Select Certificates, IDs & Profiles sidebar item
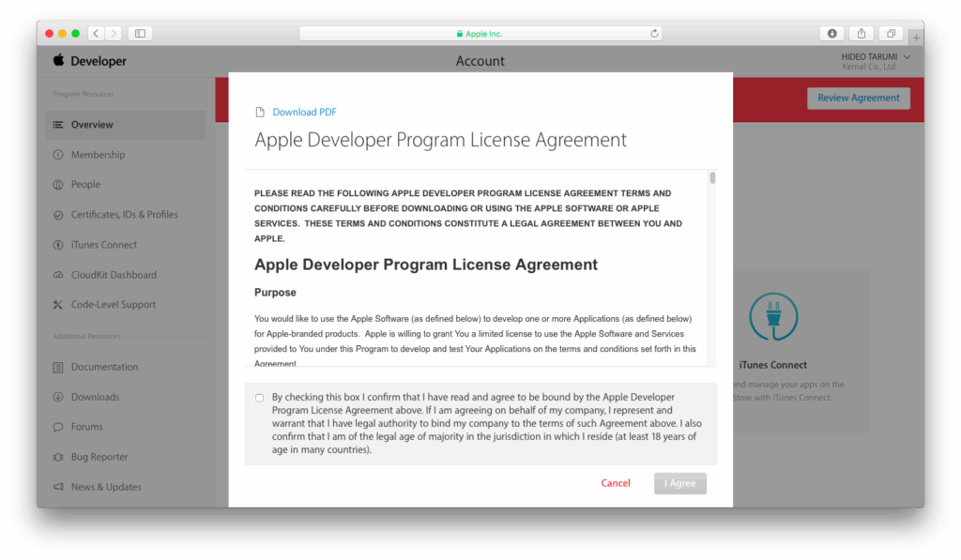The height and width of the screenshot is (560, 961). [x=124, y=215]
